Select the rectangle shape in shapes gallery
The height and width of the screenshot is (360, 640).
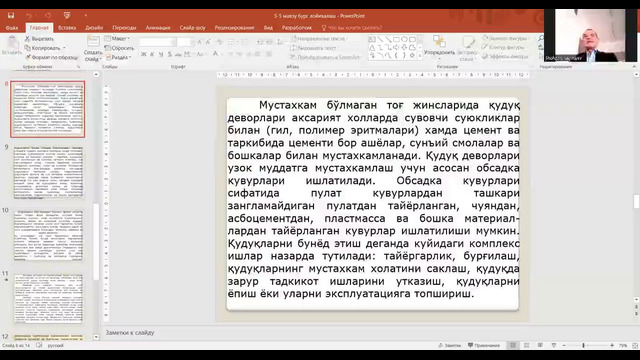[x=396, y=40]
